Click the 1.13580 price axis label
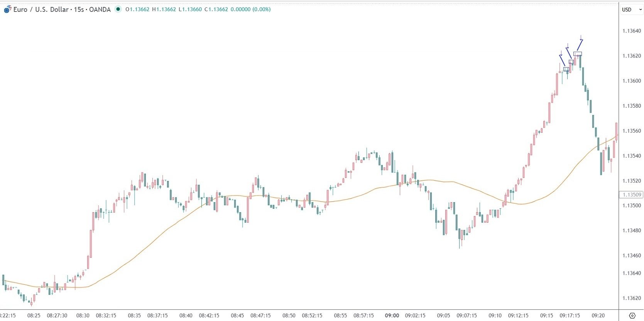The height and width of the screenshot is (321, 644). tap(632, 106)
